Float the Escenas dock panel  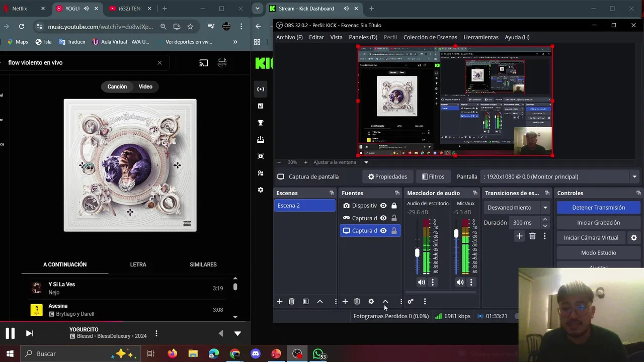click(x=332, y=193)
